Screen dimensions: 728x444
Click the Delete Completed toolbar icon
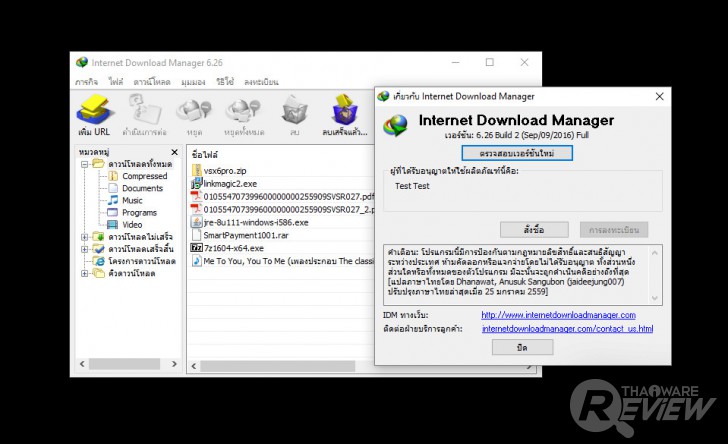[x=345, y=110]
